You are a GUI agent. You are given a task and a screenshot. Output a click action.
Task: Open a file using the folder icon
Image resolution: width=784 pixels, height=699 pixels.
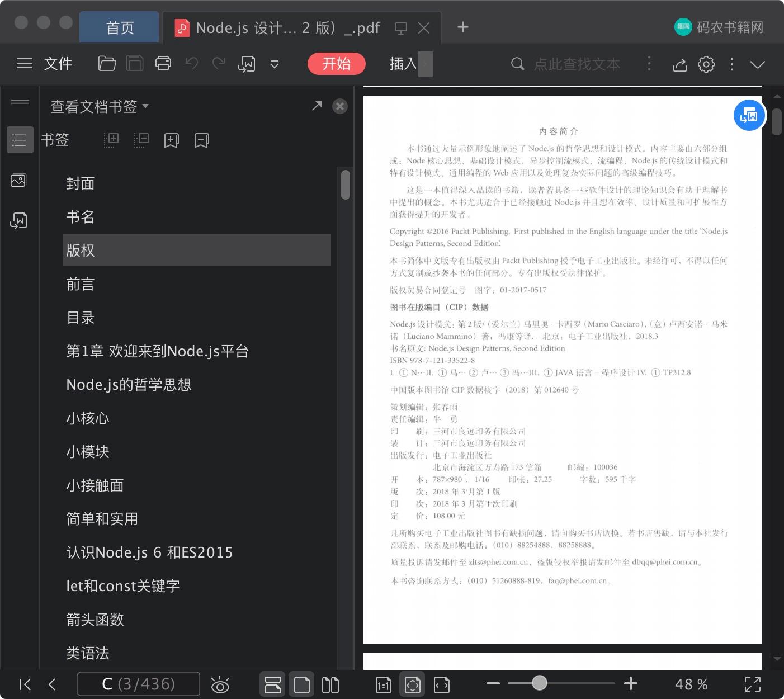click(107, 64)
